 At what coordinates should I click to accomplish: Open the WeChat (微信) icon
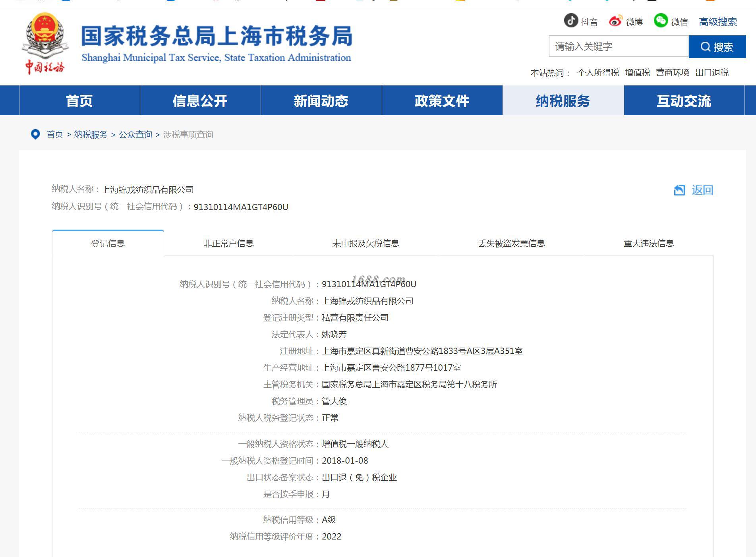click(x=661, y=20)
